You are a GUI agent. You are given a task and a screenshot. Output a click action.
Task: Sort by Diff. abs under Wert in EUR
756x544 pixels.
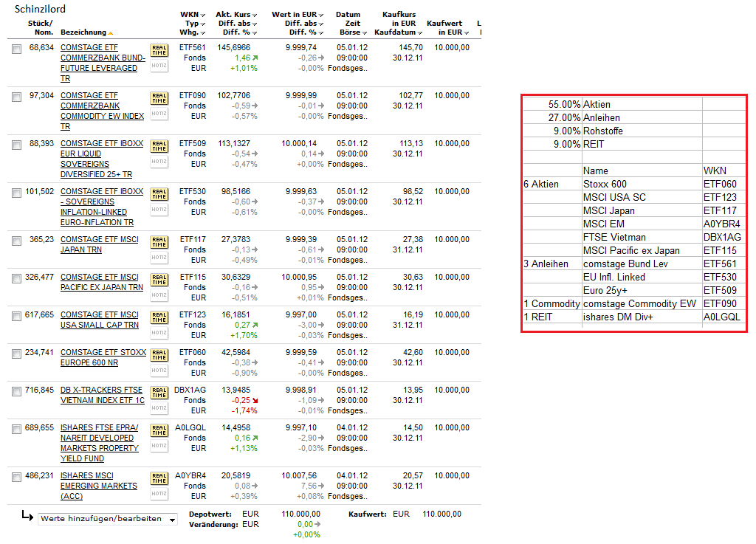click(x=321, y=24)
